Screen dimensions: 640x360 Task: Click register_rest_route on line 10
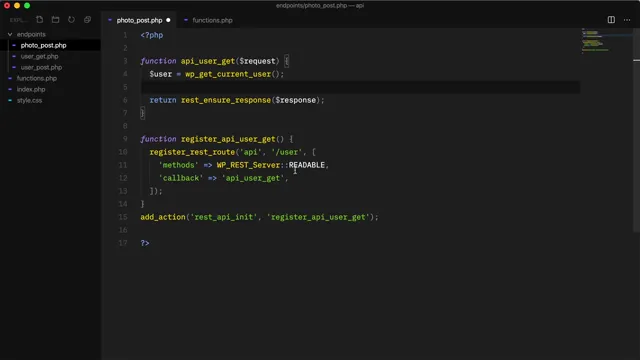click(192, 152)
